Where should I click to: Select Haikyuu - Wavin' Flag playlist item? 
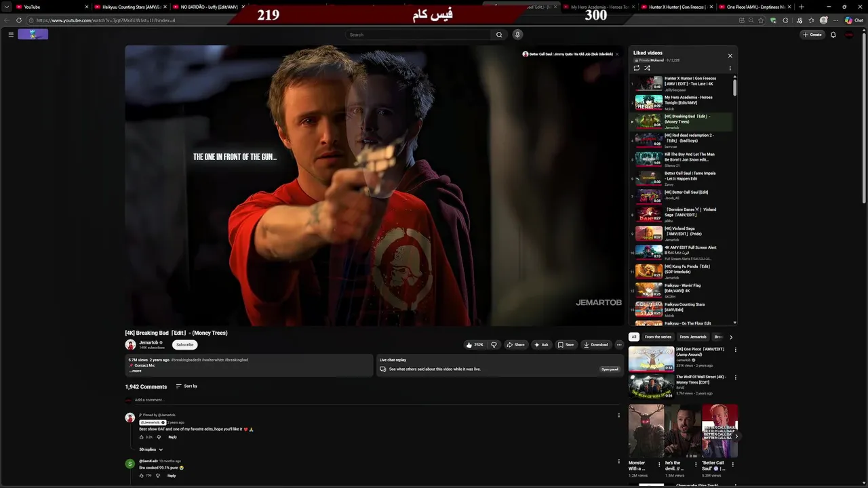680,290
